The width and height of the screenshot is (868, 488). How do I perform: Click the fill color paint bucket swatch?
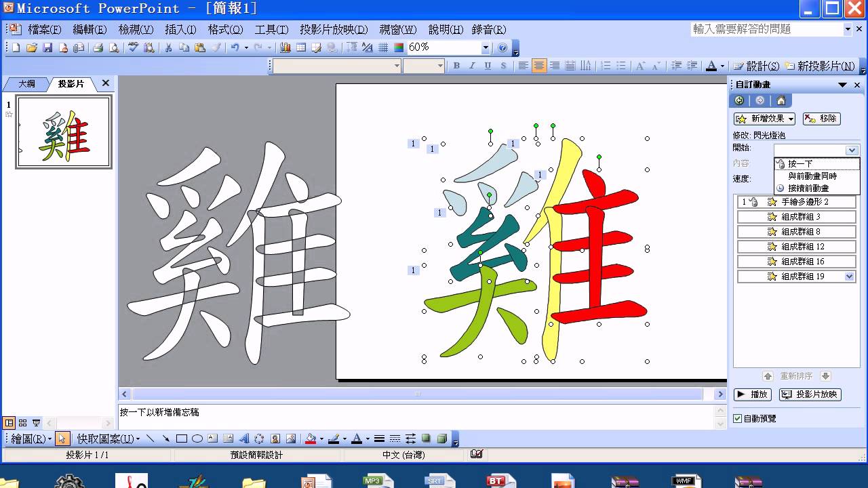coord(310,439)
